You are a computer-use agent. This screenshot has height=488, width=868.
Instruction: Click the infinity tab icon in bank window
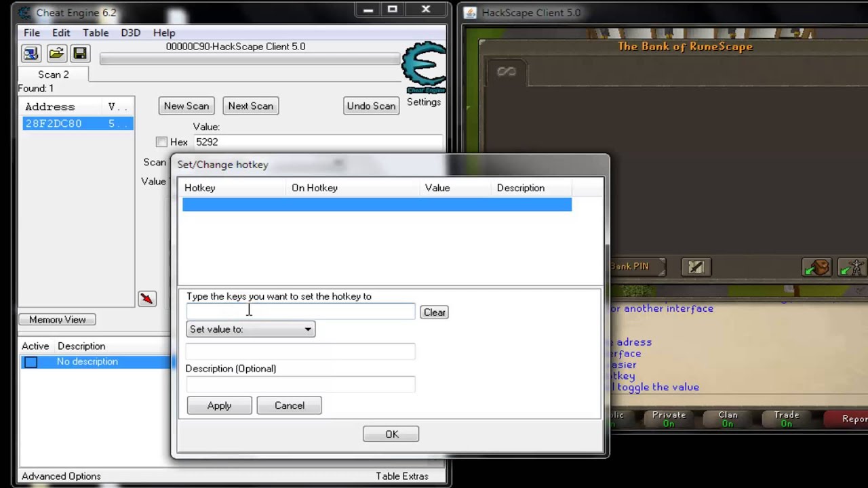pyautogui.click(x=507, y=71)
